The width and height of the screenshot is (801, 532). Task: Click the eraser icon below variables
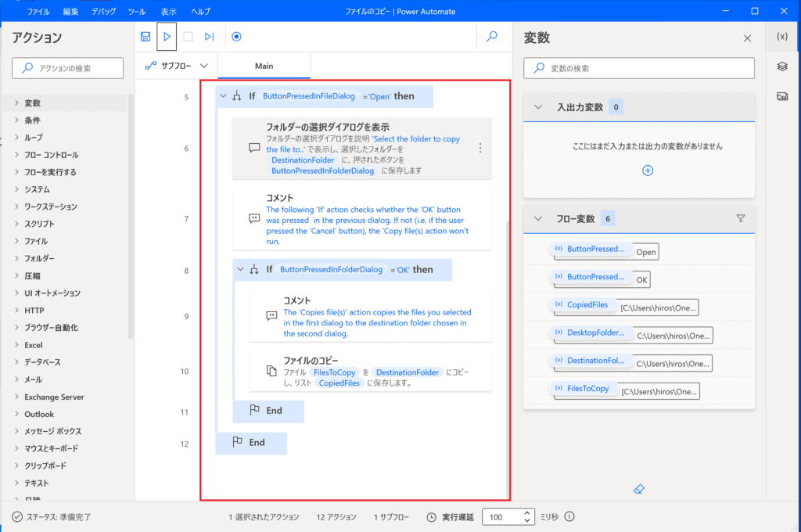pyautogui.click(x=638, y=489)
